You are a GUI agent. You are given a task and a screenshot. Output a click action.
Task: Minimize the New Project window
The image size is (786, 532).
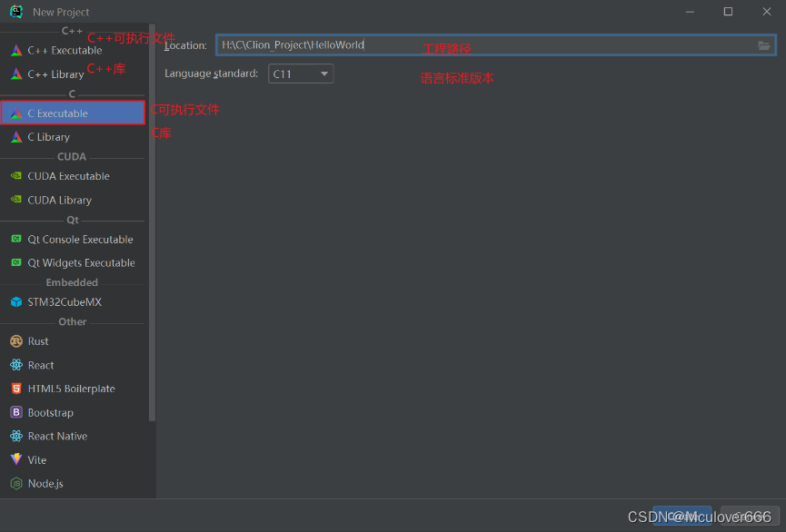690,12
